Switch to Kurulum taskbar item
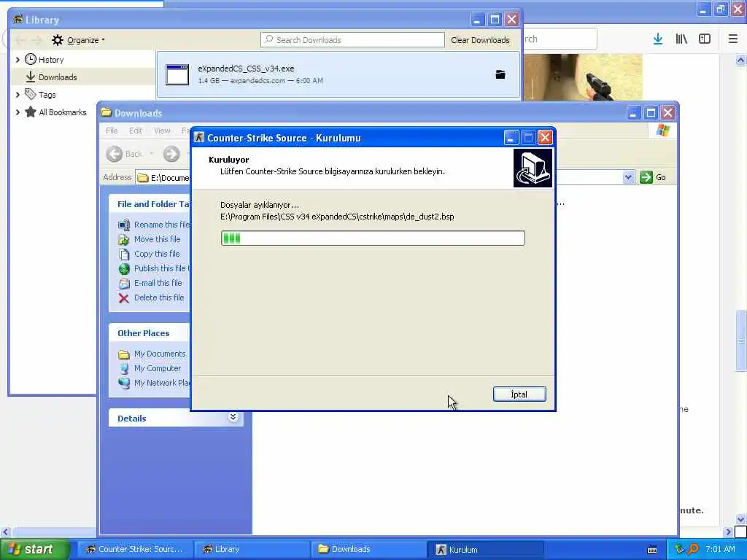 click(x=486, y=550)
